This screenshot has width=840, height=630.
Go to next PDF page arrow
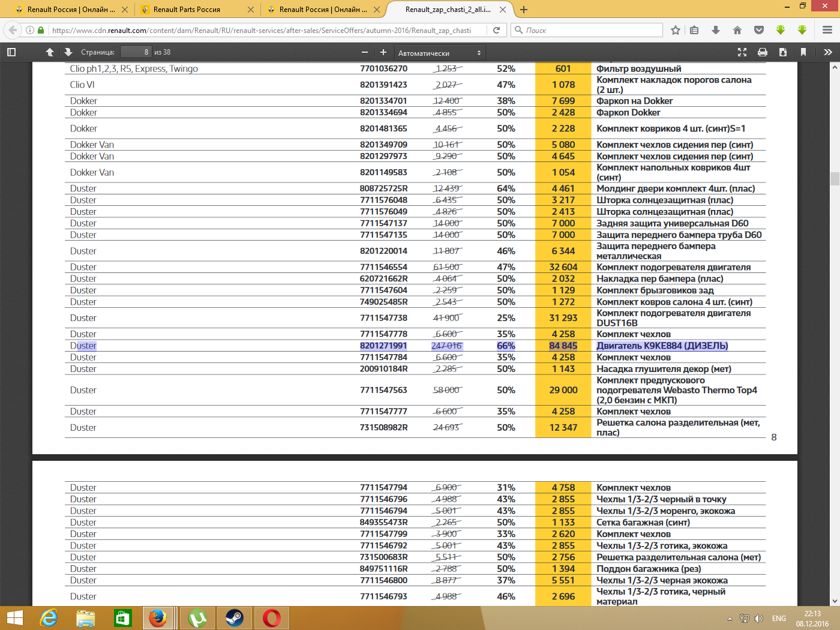point(68,52)
